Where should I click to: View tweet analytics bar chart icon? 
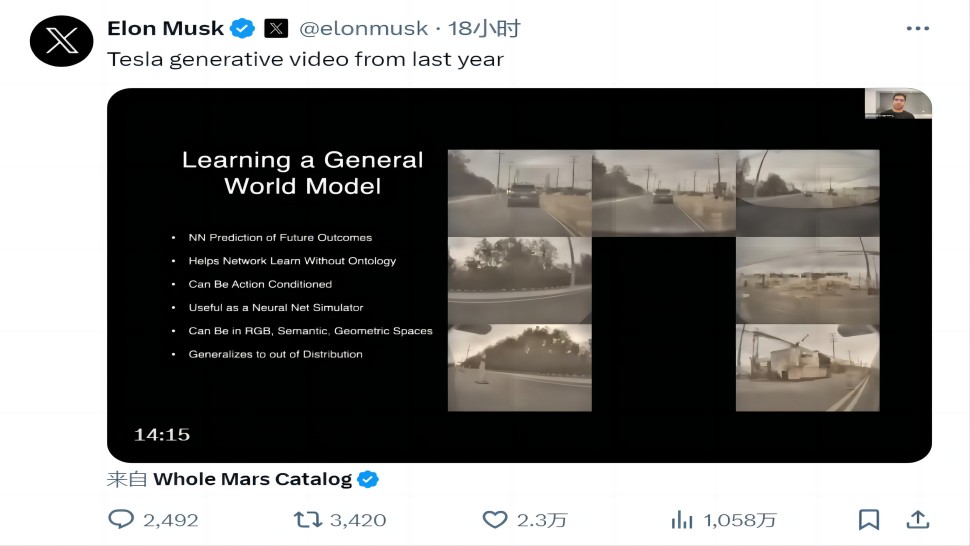click(x=682, y=519)
